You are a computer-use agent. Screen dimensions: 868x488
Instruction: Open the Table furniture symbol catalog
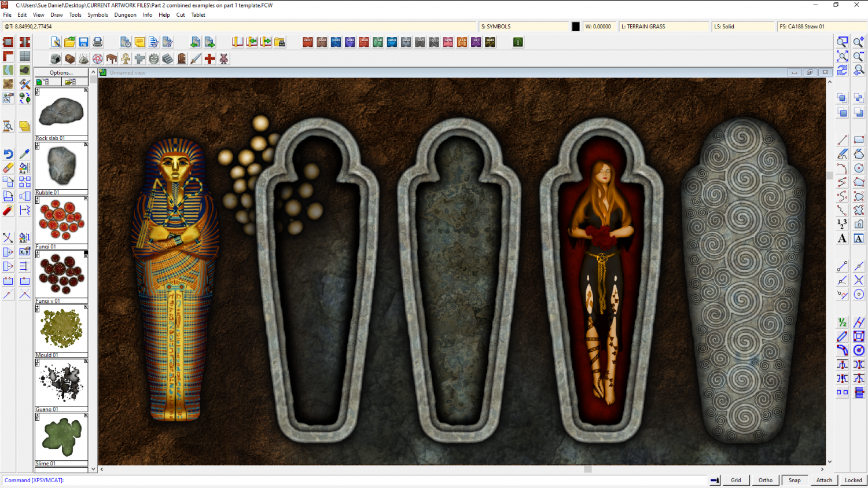112,59
